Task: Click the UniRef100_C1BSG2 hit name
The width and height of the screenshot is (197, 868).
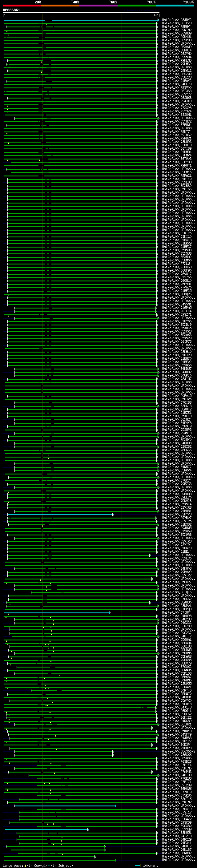Action: click(177, 525)
